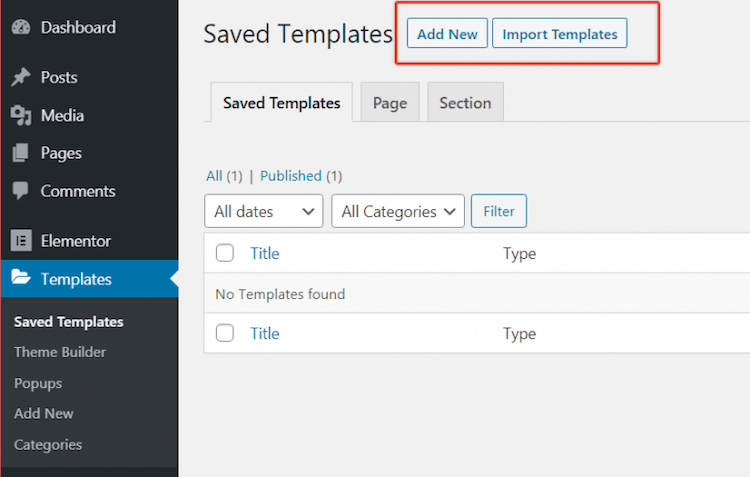Open the All Categories dropdown

tap(398, 211)
